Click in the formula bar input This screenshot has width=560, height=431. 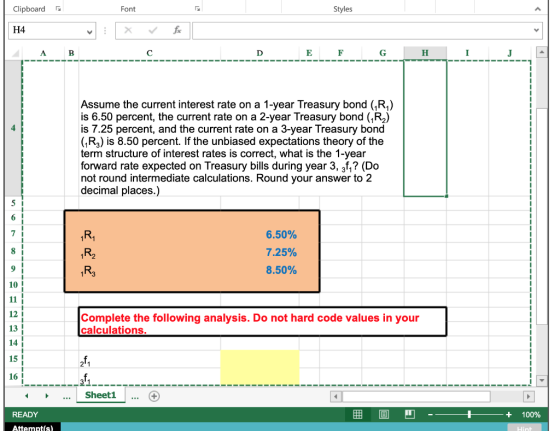click(361, 30)
